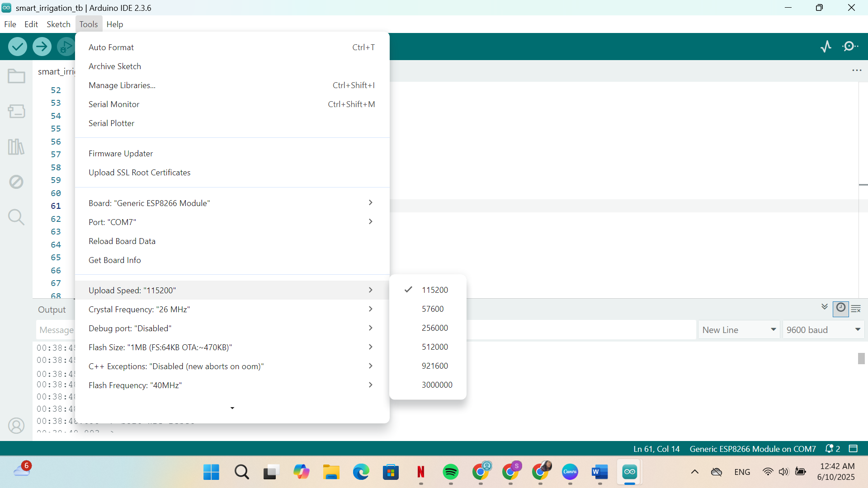The width and height of the screenshot is (868, 488).
Task: Open the Library Manager books icon
Action: 16,146
